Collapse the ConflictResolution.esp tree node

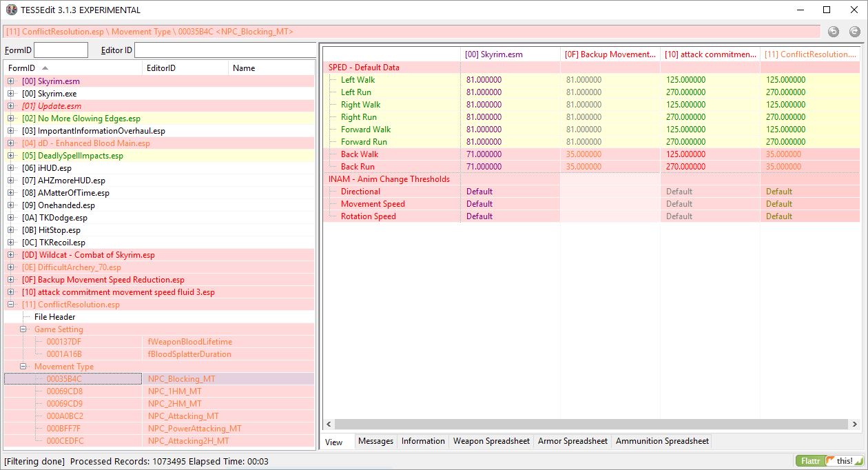click(10, 305)
